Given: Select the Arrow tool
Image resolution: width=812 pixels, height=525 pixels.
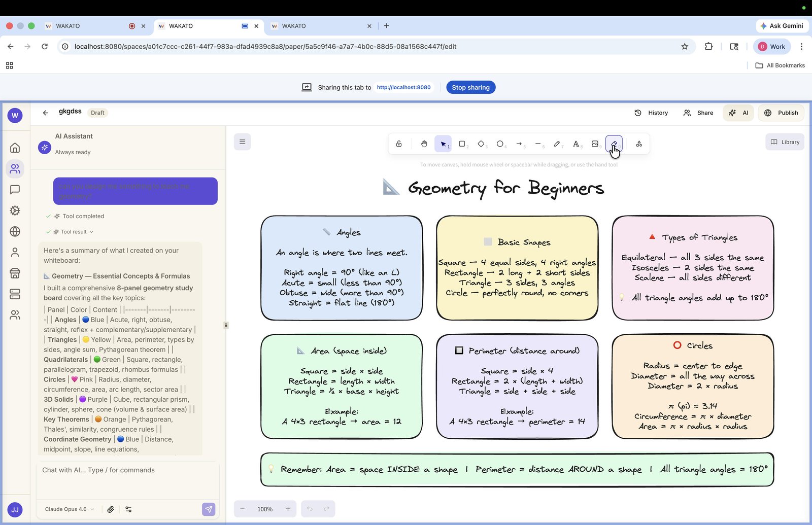Looking at the screenshot, I should click(519, 144).
